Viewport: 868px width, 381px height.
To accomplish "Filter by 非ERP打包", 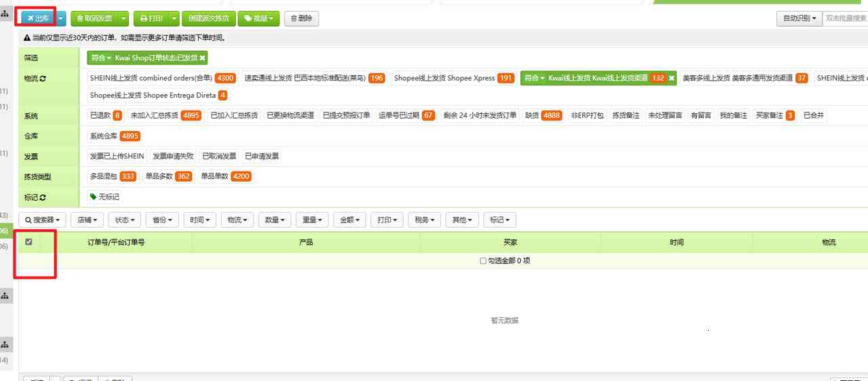I will point(587,115).
